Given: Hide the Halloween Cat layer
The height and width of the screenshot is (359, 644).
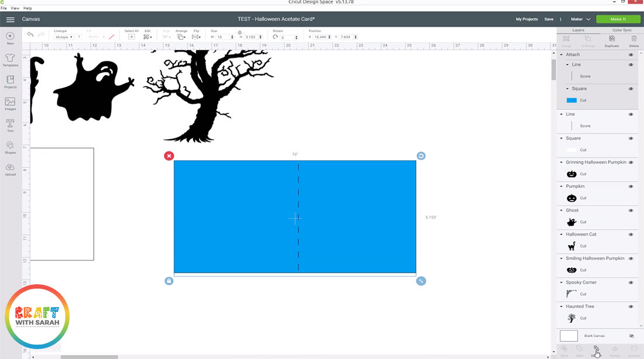Looking at the screenshot, I should click(x=631, y=234).
